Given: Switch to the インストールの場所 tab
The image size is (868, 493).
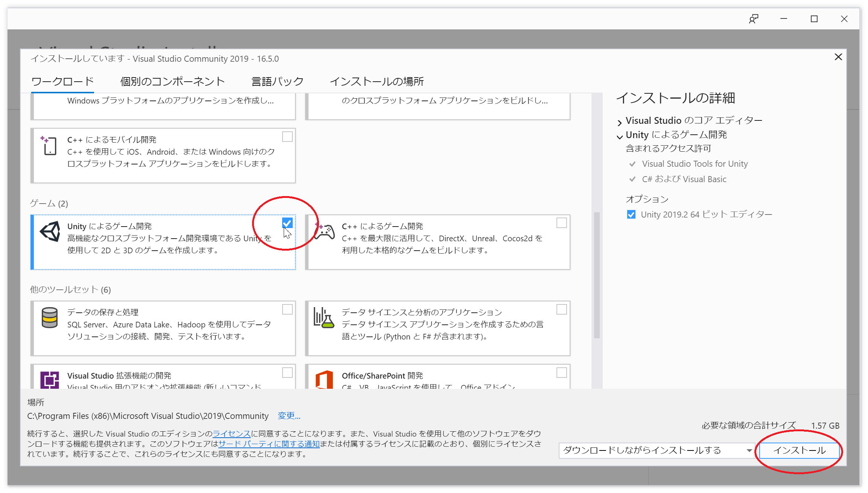Looking at the screenshot, I should [x=377, y=81].
